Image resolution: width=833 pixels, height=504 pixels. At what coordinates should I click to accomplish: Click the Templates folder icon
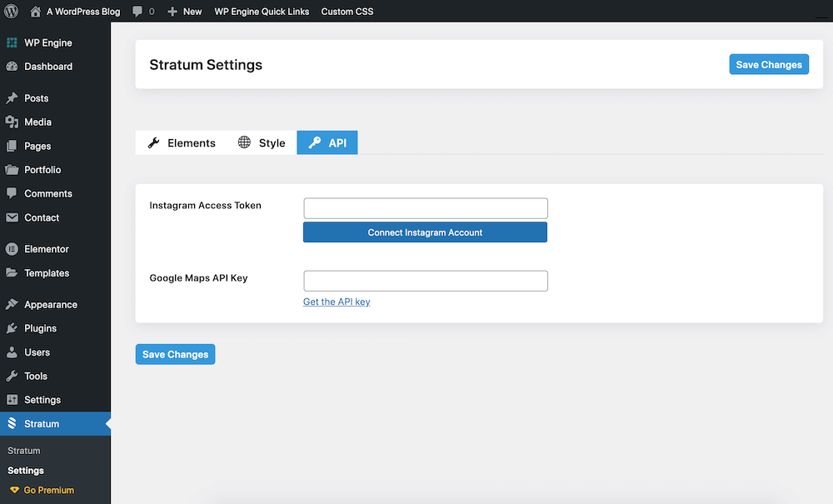point(12,273)
